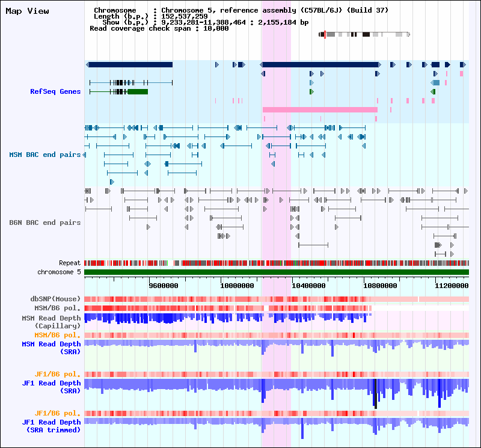The image size is (481, 448).
Task: Click the JF1 Read Depth (SRA) label without trimmed
Action: (x=51, y=387)
